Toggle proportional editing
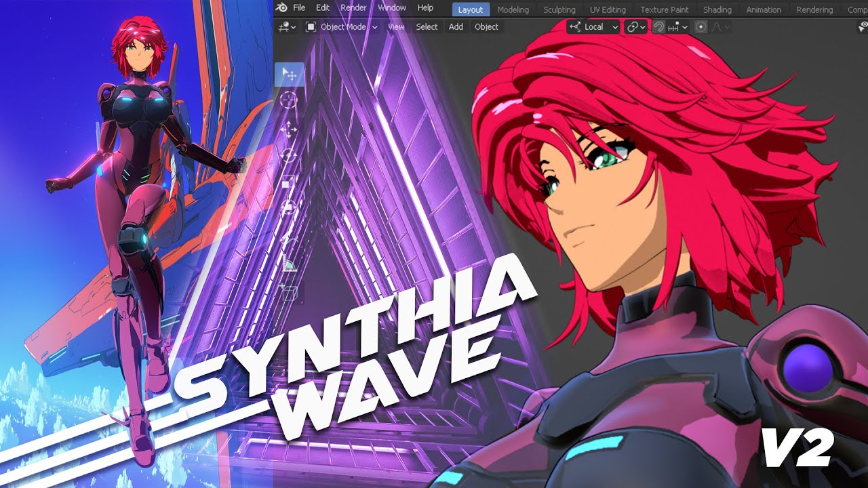This screenshot has height=488, width=868. click(x=701, y=27)
